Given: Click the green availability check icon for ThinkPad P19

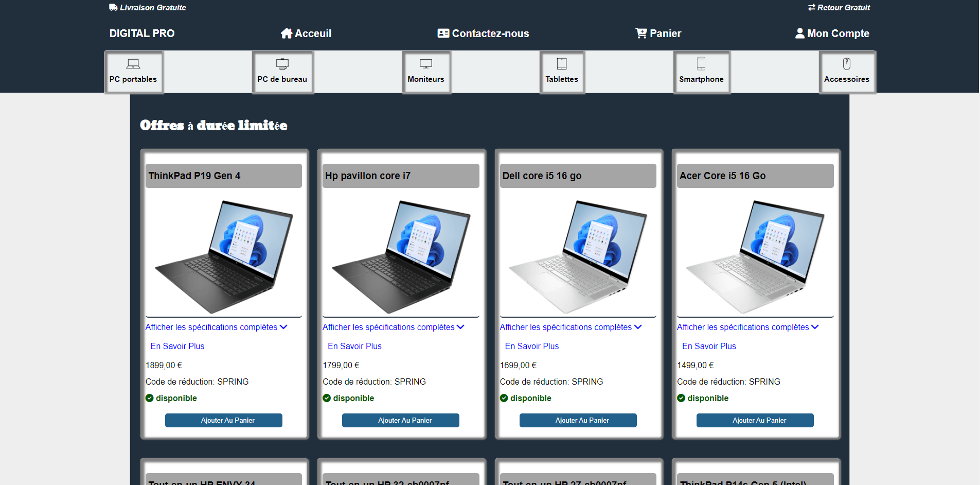Looking at the screenshot, I should click(x=150, y=398).
